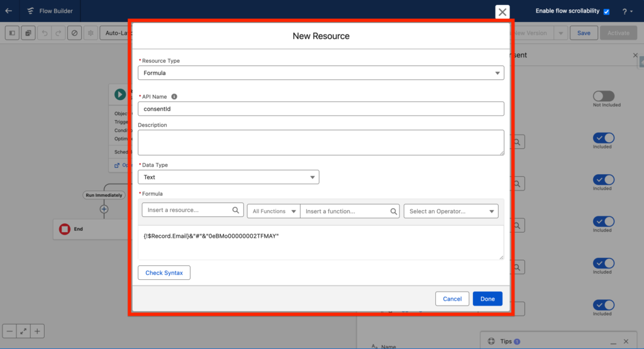Open the Data Type dropdown

tap(228, 177)
